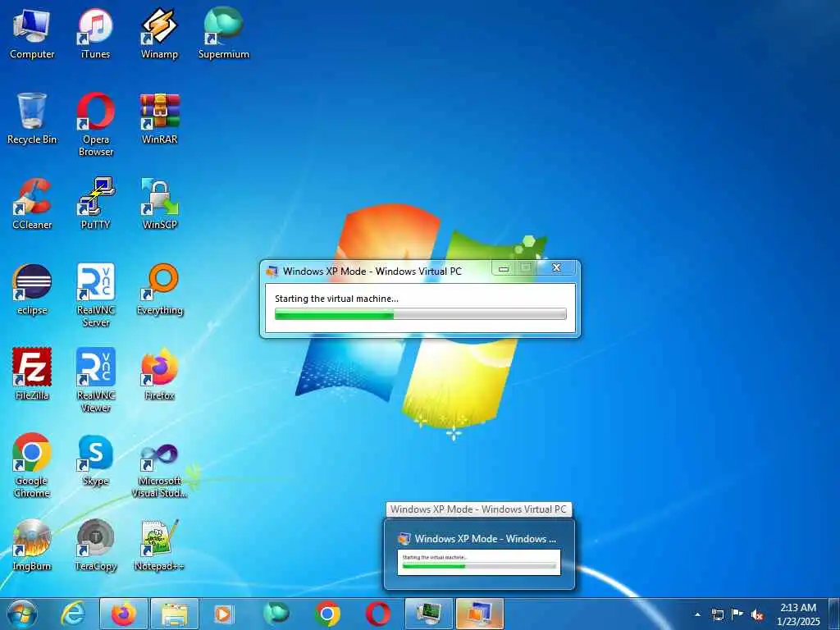Close the Windows XP Mode dialog
This screenshot has height=630, width=840.
[x=557, y=268]
